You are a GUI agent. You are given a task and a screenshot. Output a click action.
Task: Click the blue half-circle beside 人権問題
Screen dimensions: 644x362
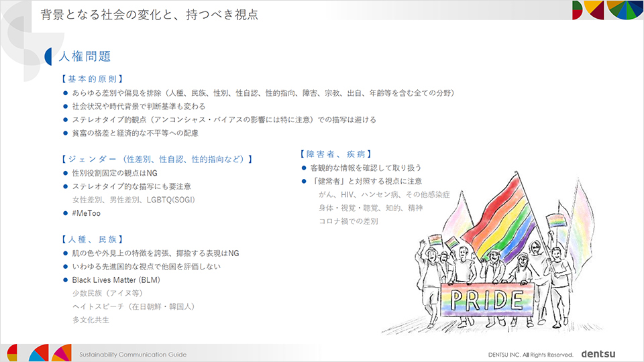tap(49, 57)
